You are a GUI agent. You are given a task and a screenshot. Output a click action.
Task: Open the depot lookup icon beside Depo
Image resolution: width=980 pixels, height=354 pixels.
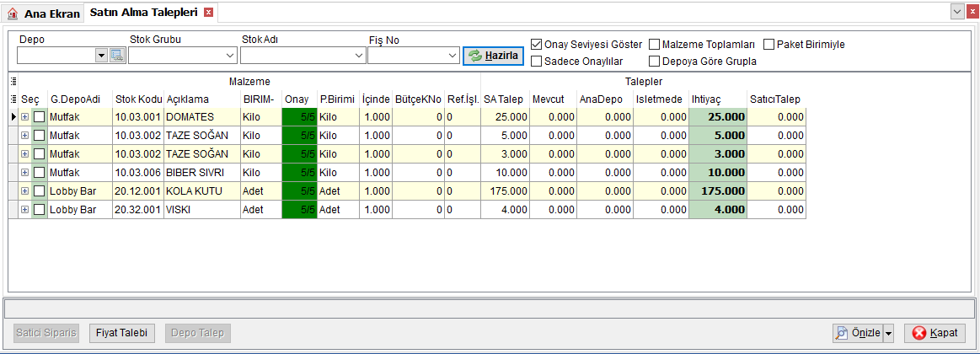tap(117, 56)
